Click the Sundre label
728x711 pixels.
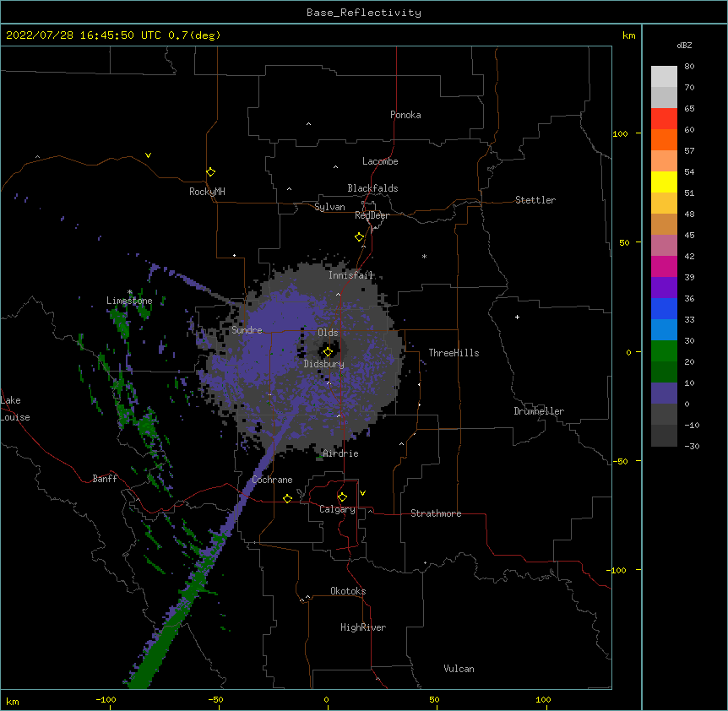click(x=247, y=330)
